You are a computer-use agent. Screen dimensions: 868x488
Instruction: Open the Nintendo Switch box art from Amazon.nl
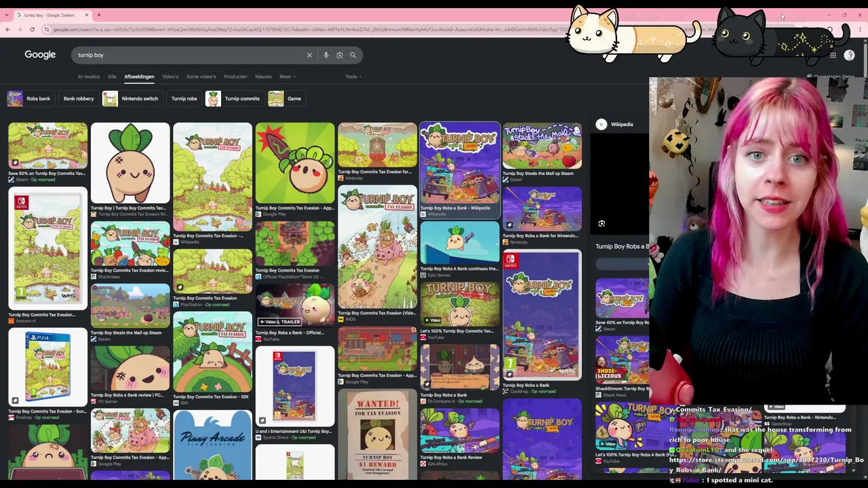(x=47, y=249)
